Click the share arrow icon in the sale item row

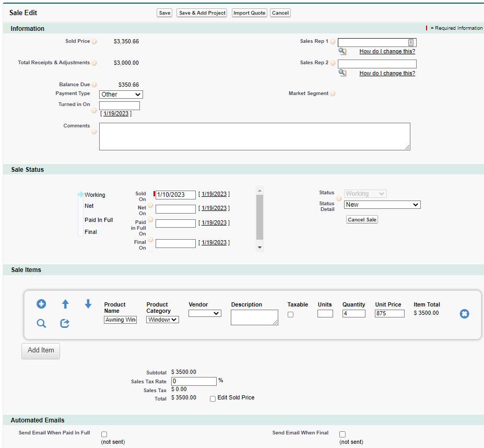[x=65, y=323]
